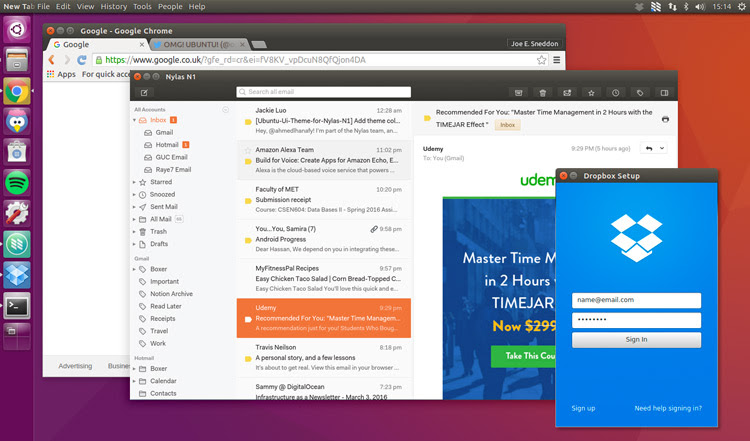Click the archive icon in Nylas N1 toolbar

click(518, 93)
